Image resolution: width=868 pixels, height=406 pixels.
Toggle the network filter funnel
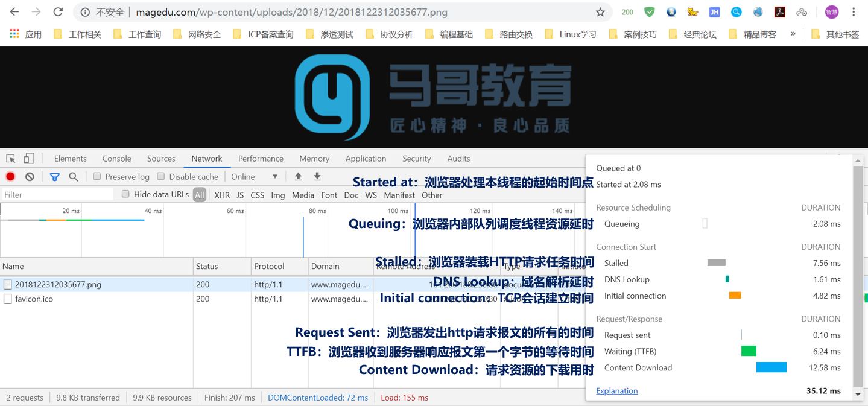coord(54,177)
